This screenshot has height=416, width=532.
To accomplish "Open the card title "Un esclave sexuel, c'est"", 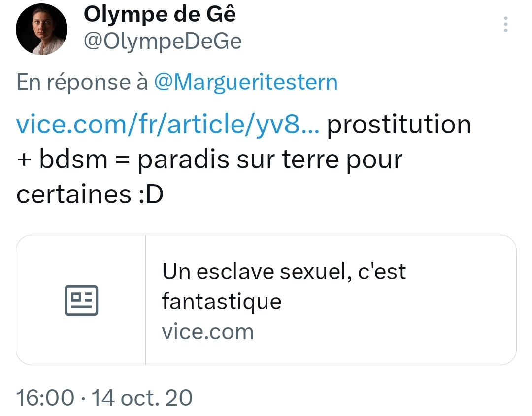I will (284, 271).
